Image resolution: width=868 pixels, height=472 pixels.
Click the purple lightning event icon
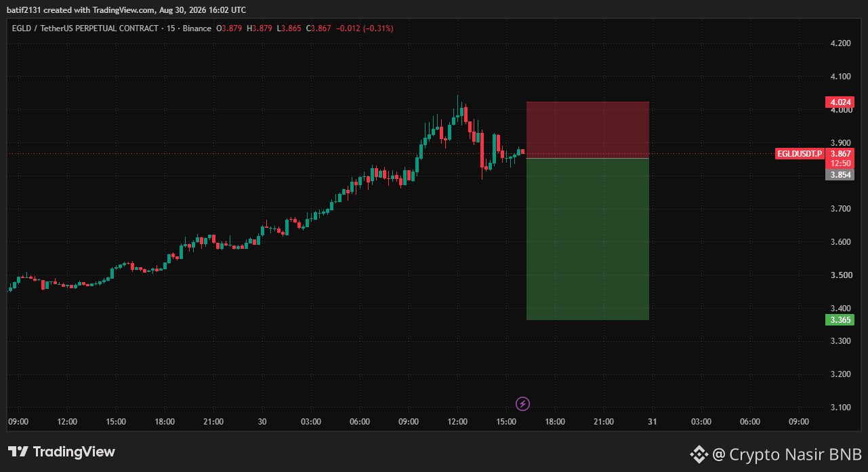(522, 404)
